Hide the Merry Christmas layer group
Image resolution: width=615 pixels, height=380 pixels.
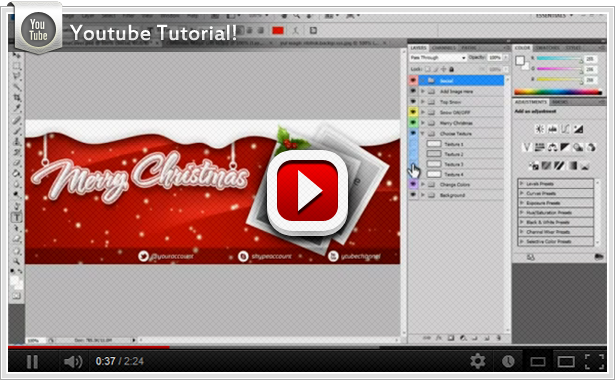[413, 123]
